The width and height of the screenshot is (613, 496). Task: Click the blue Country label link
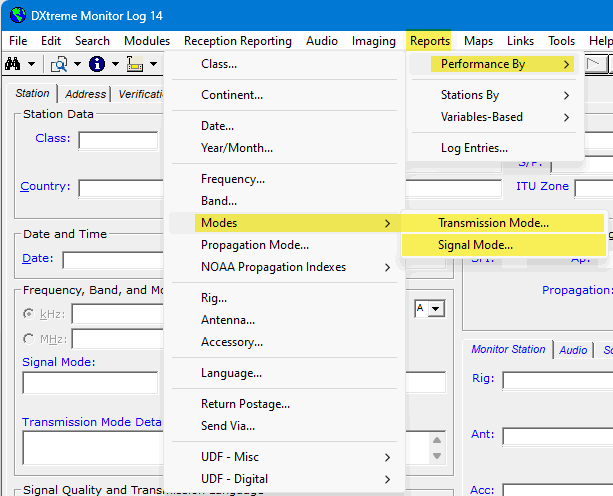[x=45, y=186]
